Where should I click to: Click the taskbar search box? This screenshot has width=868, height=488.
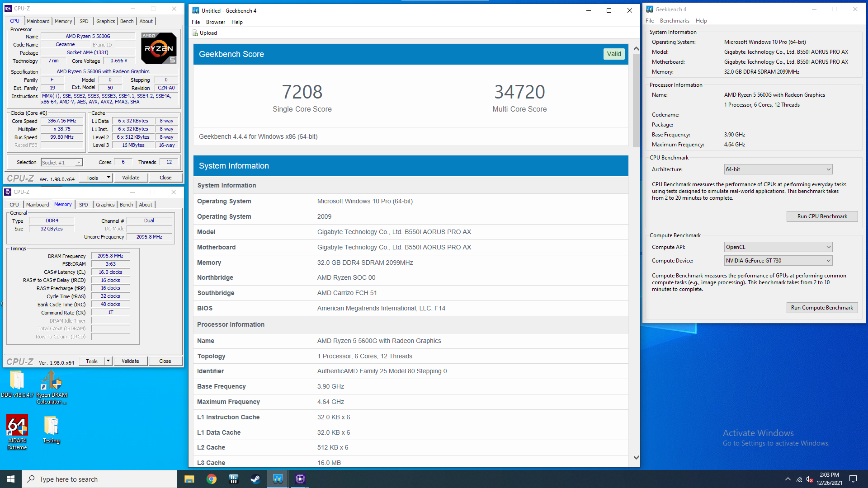click(x=99, y=479)
